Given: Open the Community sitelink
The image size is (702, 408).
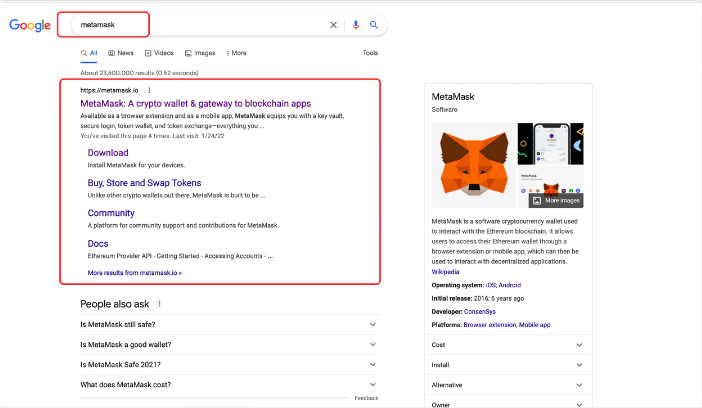Looking at the screenshot, I should click(111, 213).
